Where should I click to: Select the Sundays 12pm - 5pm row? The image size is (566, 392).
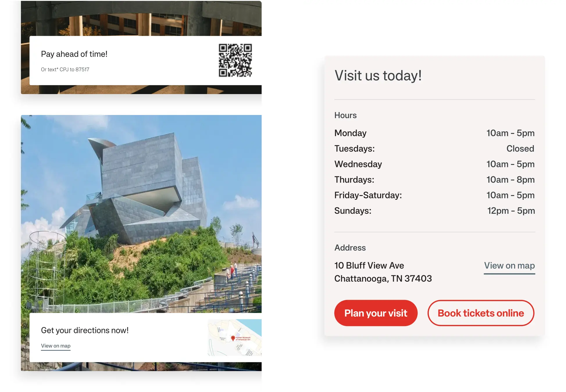point(435,211)
